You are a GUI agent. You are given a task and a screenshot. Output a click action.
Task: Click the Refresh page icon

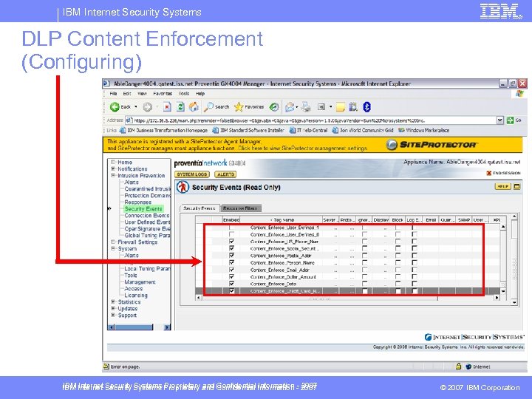pyautogui.click(x=181, y=107)
